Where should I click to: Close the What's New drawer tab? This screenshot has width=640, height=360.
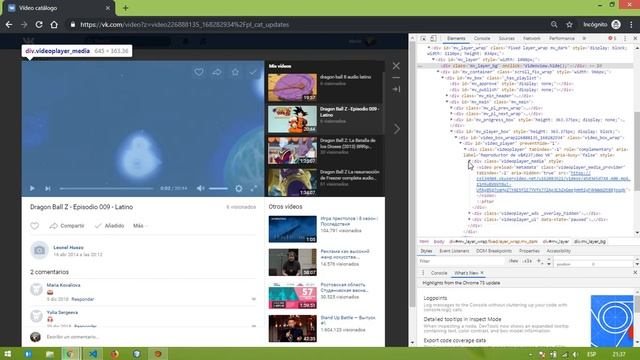pyautogui.click(x=482, y=273)
